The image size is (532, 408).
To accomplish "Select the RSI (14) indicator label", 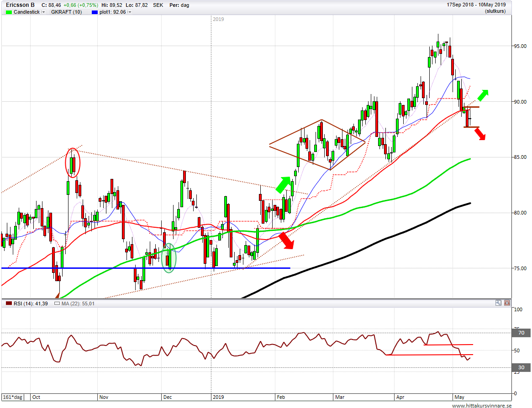I will pyautogui.click(x=31, y=303).
